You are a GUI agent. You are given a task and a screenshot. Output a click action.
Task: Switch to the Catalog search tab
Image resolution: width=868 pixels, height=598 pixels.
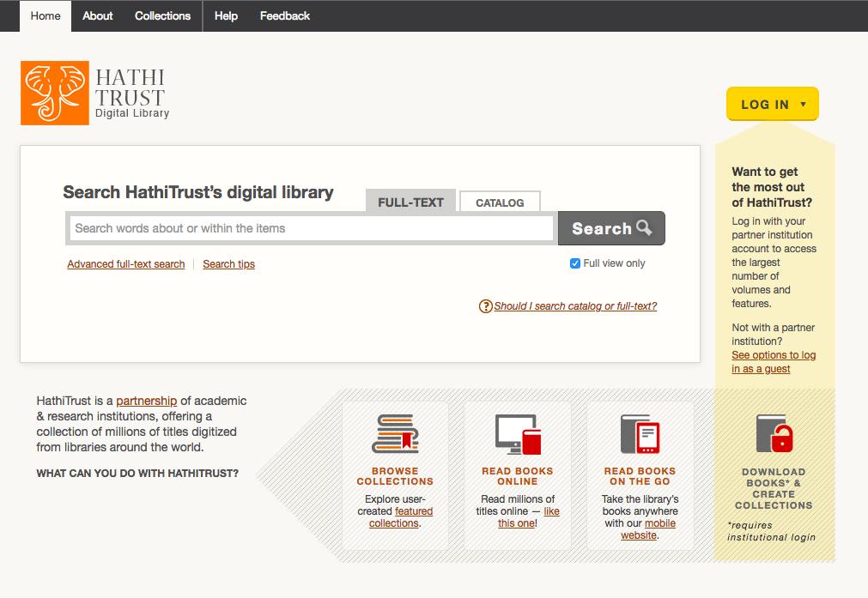point(500,202)
